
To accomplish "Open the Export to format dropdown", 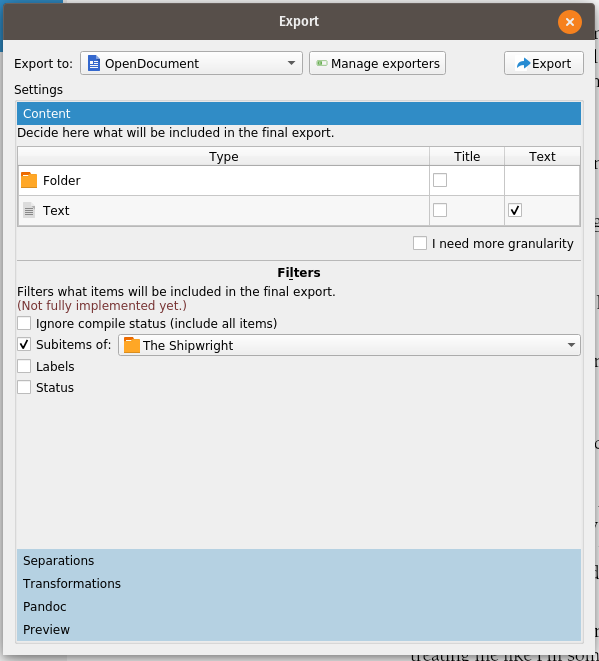I will 191,63.
